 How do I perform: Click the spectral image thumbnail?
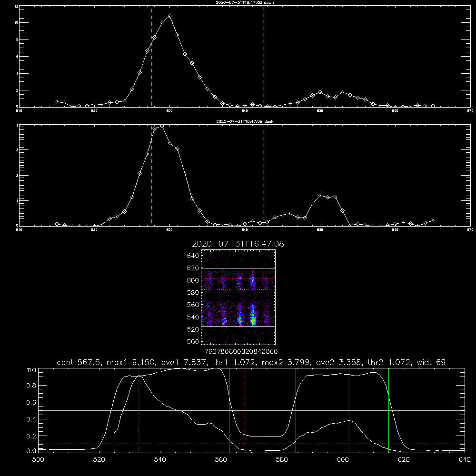pyautogui.click(x=238, y=297)
